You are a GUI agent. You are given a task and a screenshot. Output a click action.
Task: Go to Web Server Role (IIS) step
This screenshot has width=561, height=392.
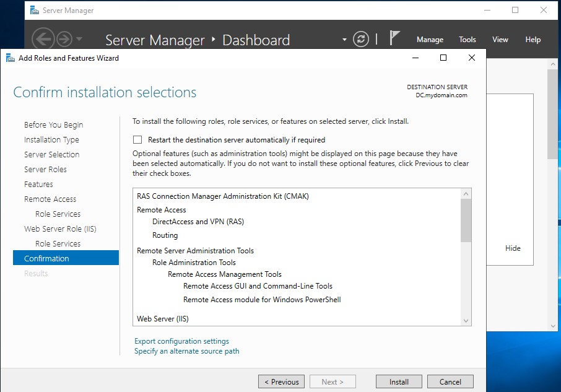[x=60, y=229]
